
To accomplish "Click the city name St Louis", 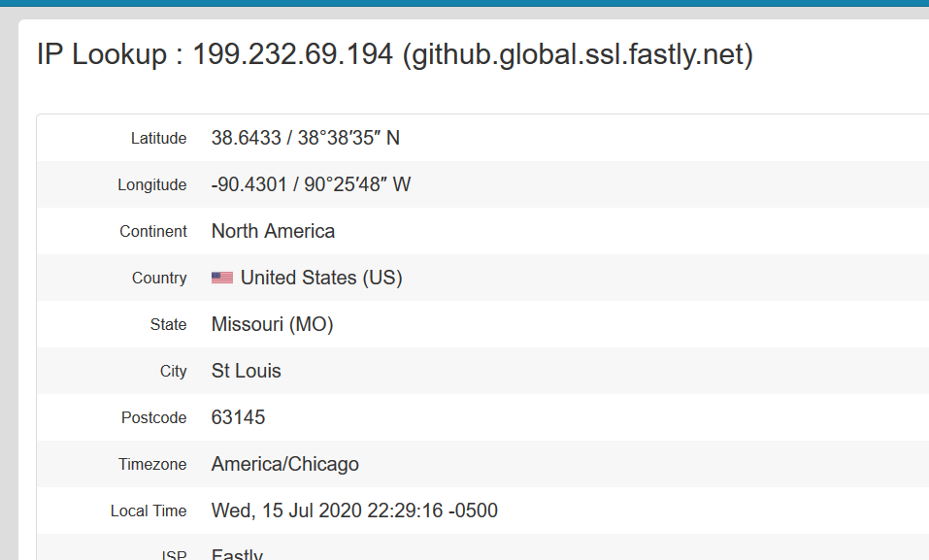I will (247, 371).
